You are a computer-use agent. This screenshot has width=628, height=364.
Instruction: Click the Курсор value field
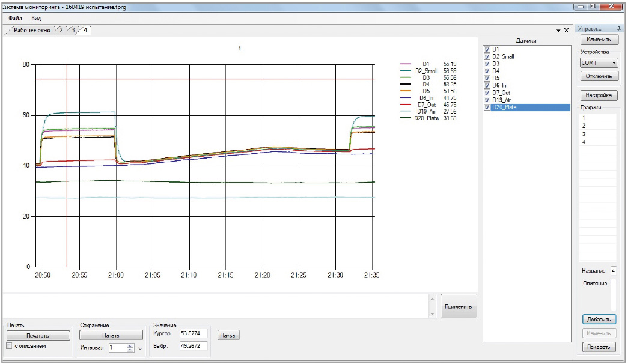194,333
